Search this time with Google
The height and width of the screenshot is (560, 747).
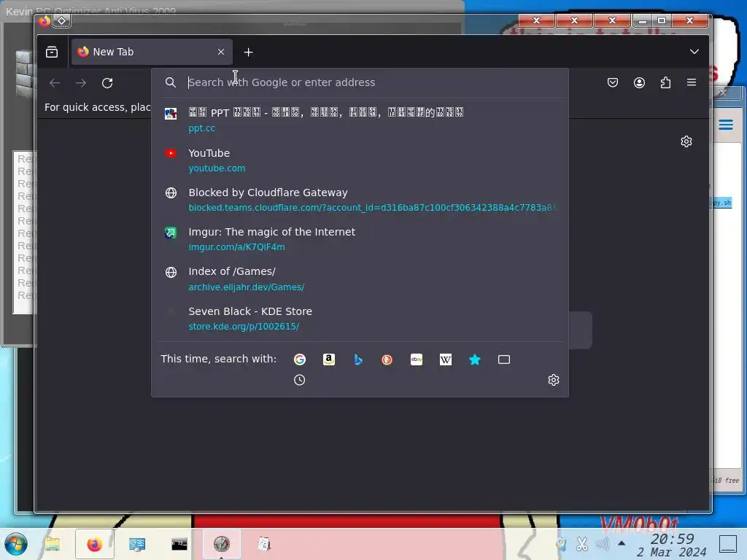click(300, 359)
